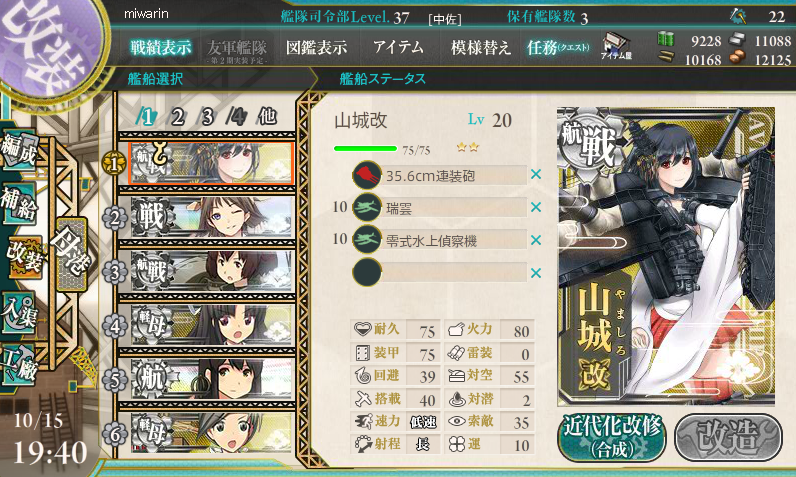796x477 pixels.
Task: Open the アイテム屋 item shop icon
Action: pos(616,47)
